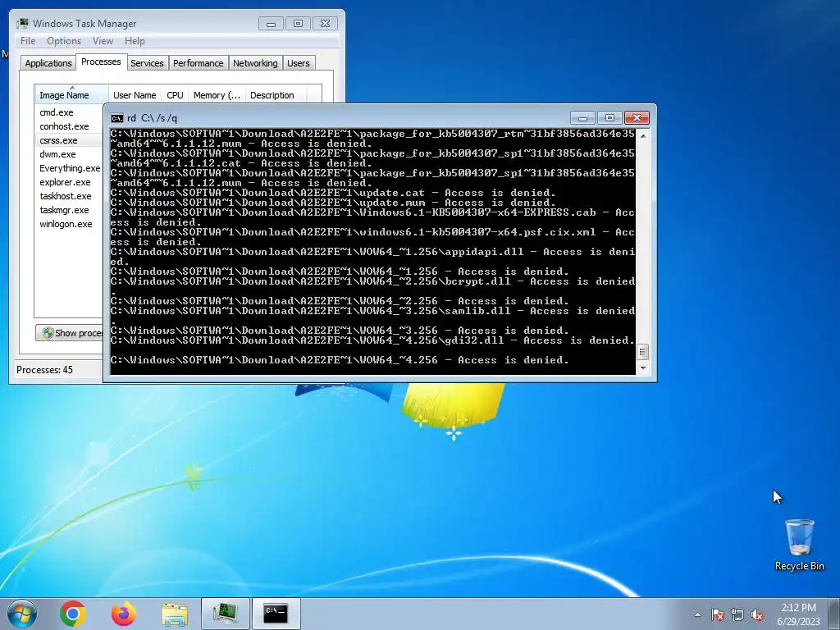Switch to the Networking tab
This screenshot has height=630, width=840.
click(x=255, y=63)
